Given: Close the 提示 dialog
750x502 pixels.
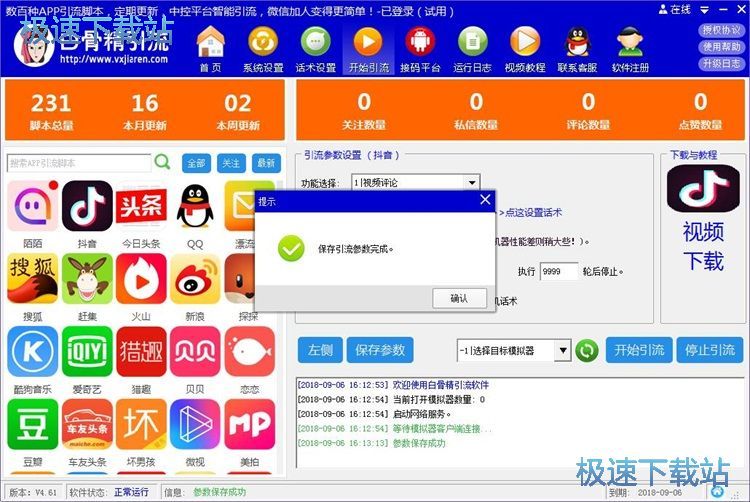Looking at the screenshot, I should 485,200.
